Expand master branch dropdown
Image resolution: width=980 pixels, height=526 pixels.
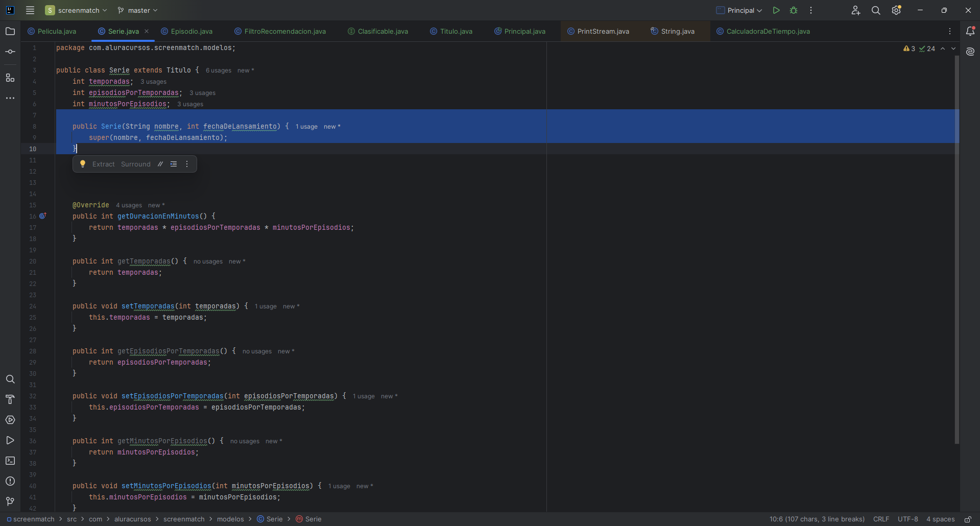point(138,10)
